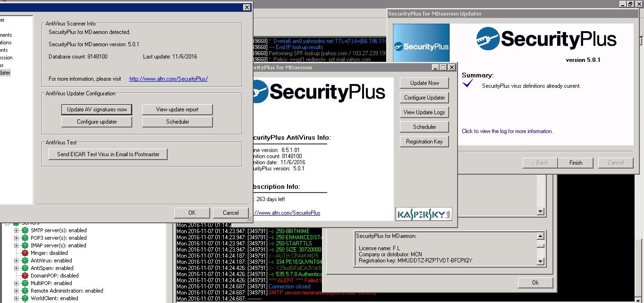Open View Update Logs
Screen dimensions: 644x303
[424, 112]
